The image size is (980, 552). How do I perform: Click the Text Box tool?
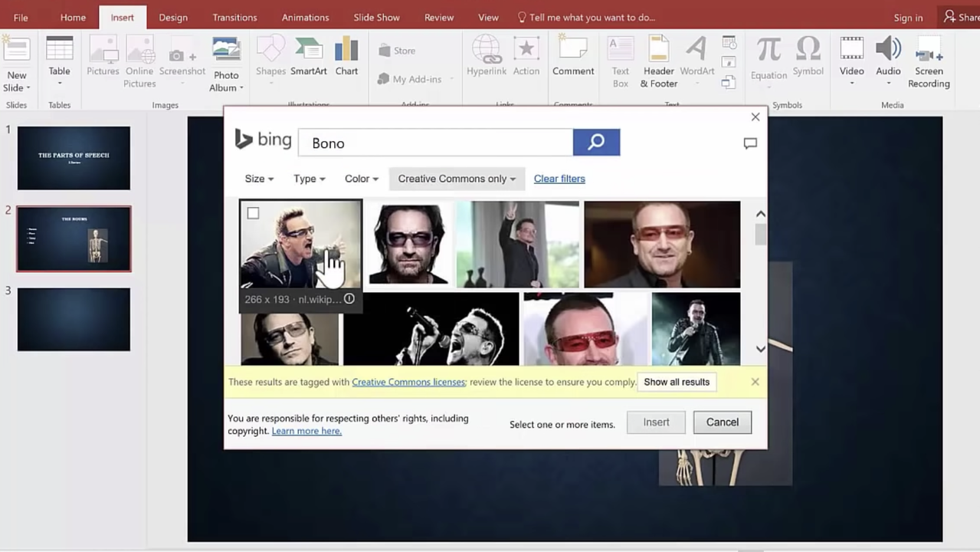620,61
